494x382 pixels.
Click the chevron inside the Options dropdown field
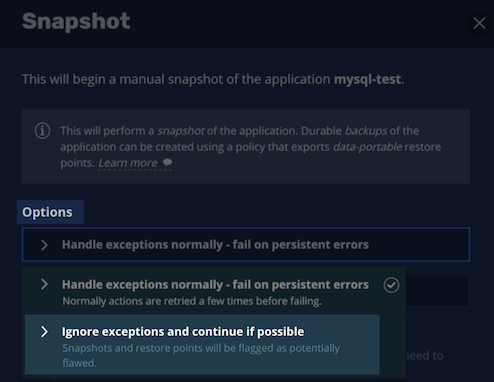pyautogui.click(x=44, y=245)
